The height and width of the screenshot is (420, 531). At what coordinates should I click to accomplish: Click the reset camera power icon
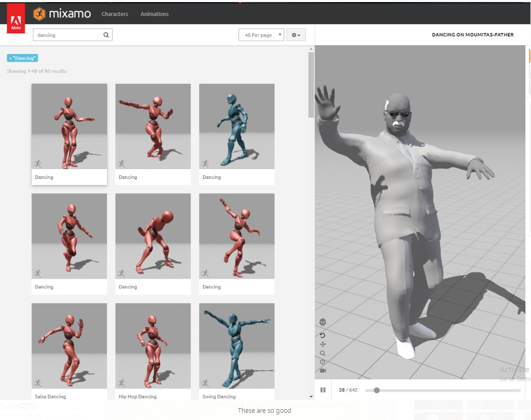[323, 362]
